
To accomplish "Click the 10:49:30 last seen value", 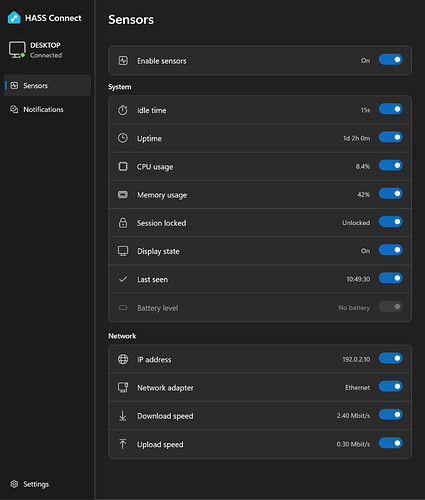I will [x=358, y=279].
